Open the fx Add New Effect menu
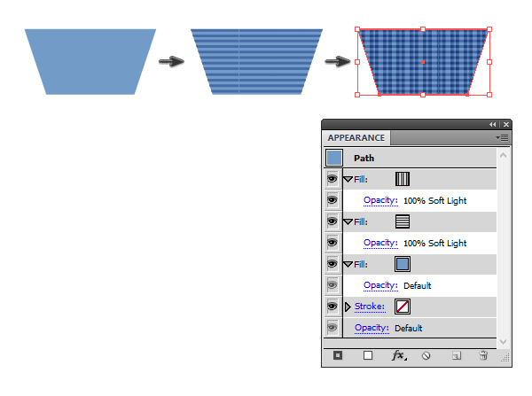This screenshot has width=532, height=396. pyautogui.click(x=398, y=355)
